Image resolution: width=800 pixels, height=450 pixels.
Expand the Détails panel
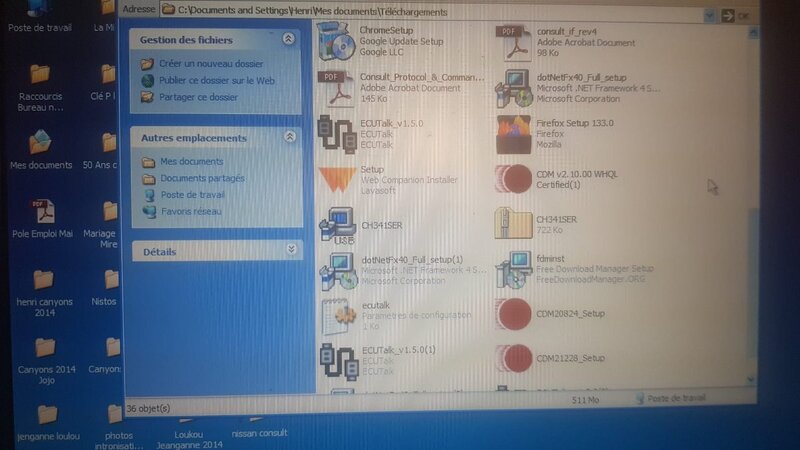[291, 250]
